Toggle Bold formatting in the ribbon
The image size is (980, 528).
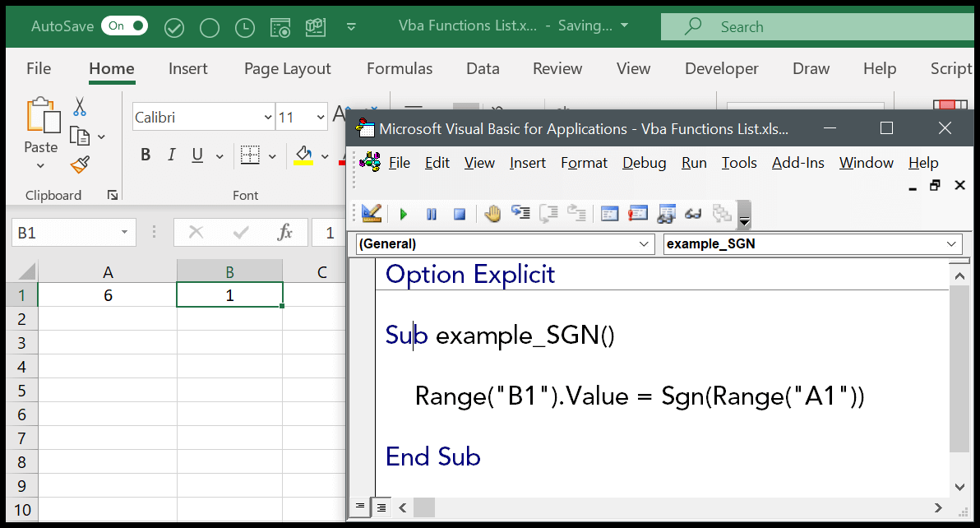click(x=146, y=155)
